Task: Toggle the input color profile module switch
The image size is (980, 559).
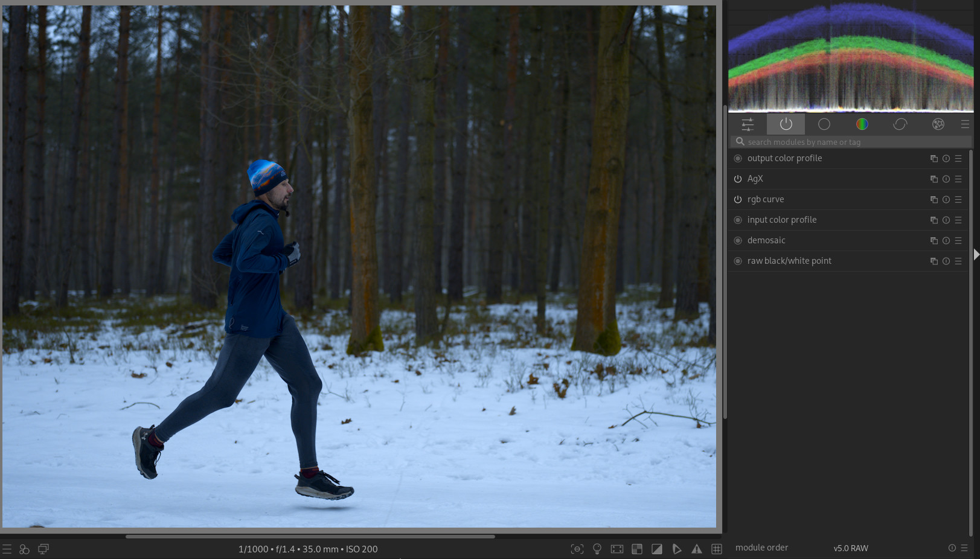Action: tap(738, 220)
